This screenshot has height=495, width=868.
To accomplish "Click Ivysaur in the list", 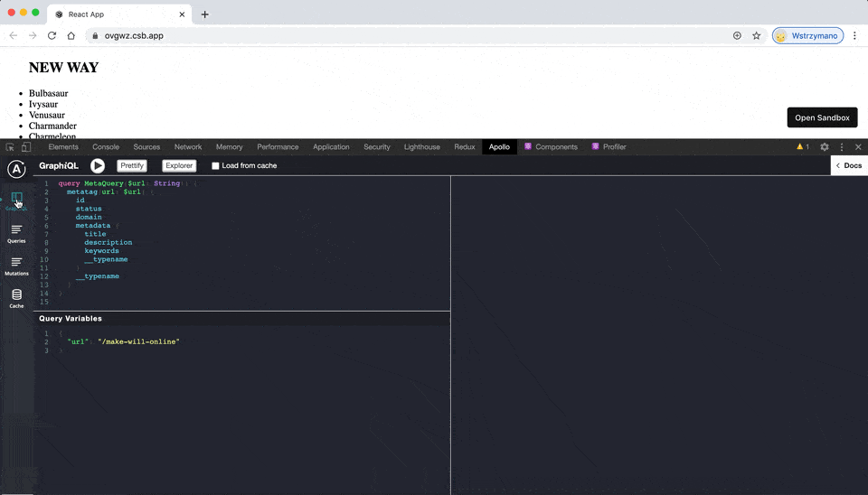I will pyautogui.click(x=43, y=105).
